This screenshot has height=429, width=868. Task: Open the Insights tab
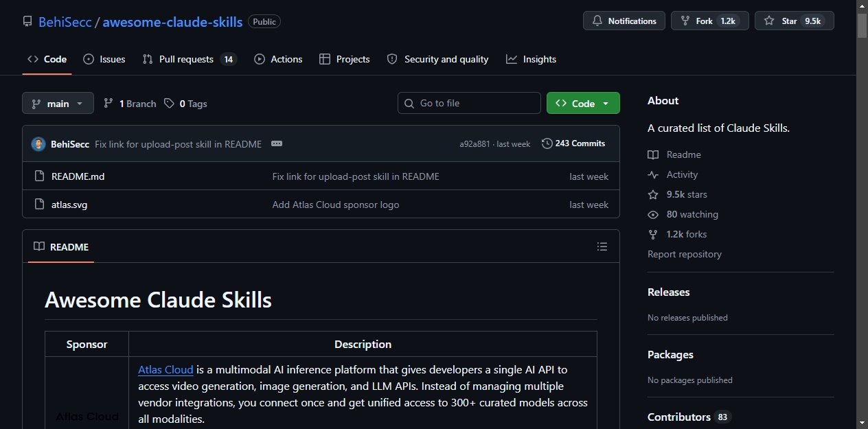pyautogui.click(x=532, y=59)
